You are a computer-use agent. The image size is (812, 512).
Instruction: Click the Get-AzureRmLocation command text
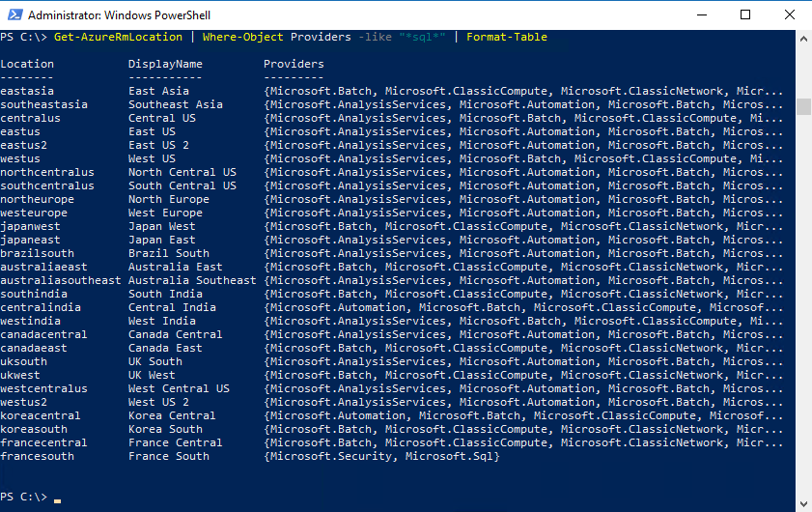tap(118, 37)
